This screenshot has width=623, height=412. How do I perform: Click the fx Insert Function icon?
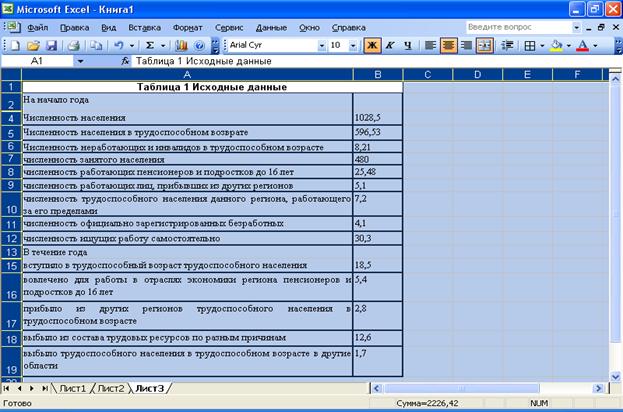click(125, 61)
